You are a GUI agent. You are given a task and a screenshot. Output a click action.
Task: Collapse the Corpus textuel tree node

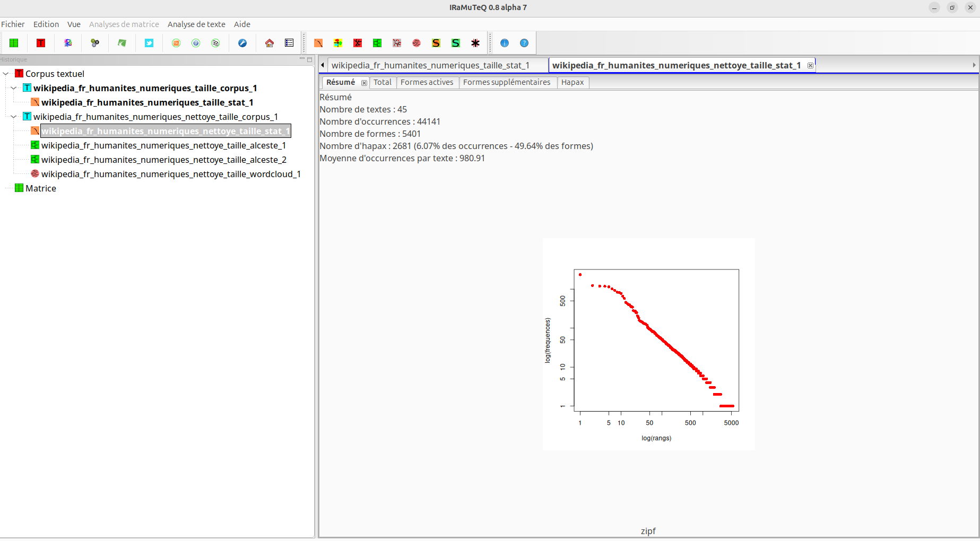(x=6, y=74)
